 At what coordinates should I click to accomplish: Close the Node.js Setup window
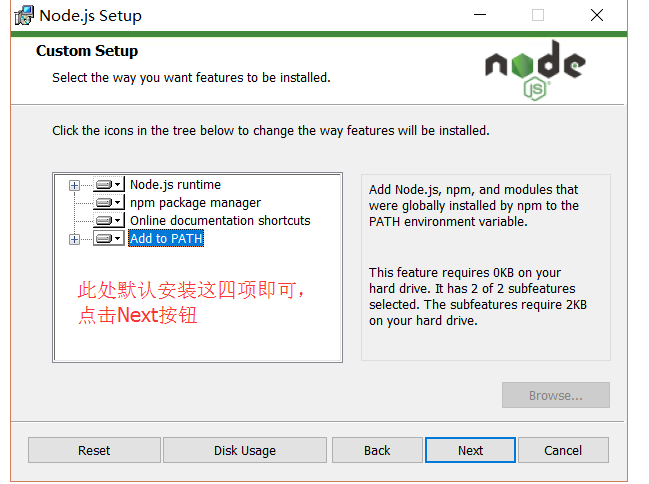point(596,15)
